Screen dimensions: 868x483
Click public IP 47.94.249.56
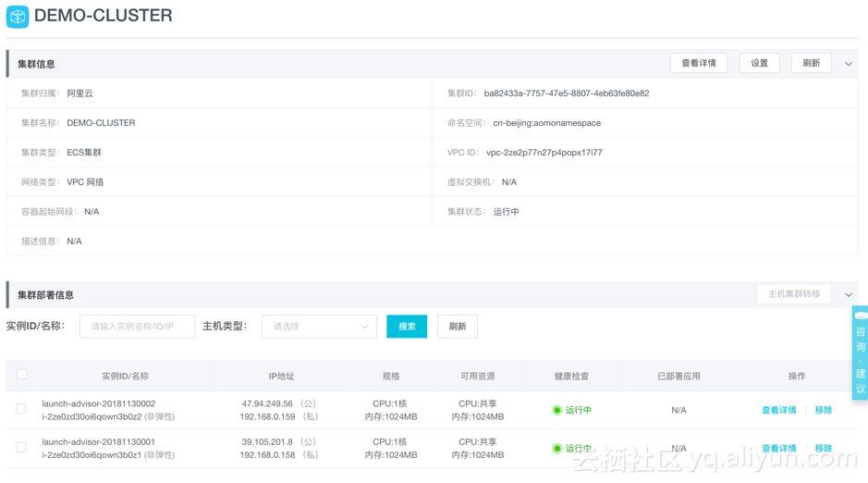point(267,403)
